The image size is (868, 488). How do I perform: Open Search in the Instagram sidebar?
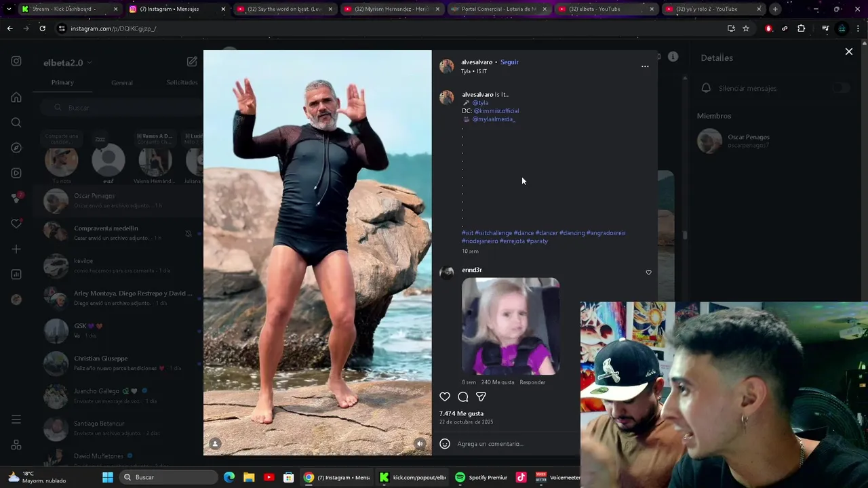tap(16, 123)
